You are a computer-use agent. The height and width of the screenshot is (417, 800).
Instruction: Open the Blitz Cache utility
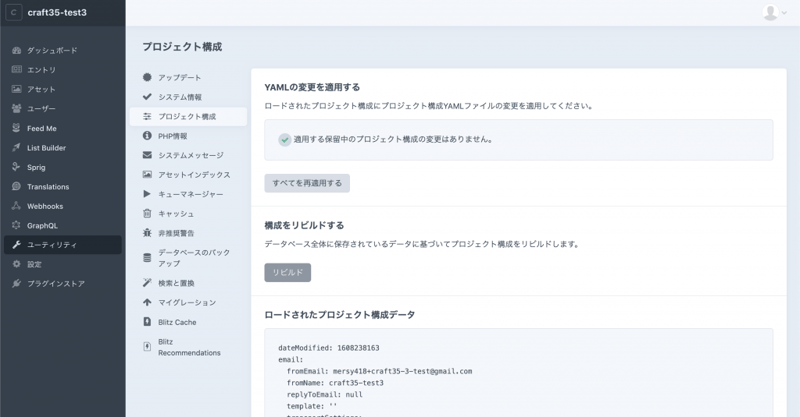pyautogui.click(x=177, y=322)
